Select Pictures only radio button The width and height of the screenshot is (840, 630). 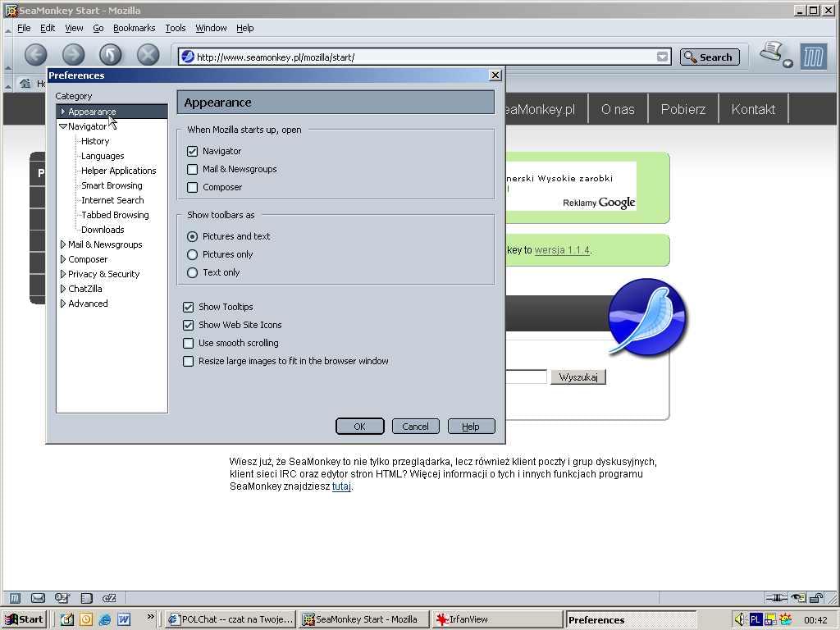point(192,254)
